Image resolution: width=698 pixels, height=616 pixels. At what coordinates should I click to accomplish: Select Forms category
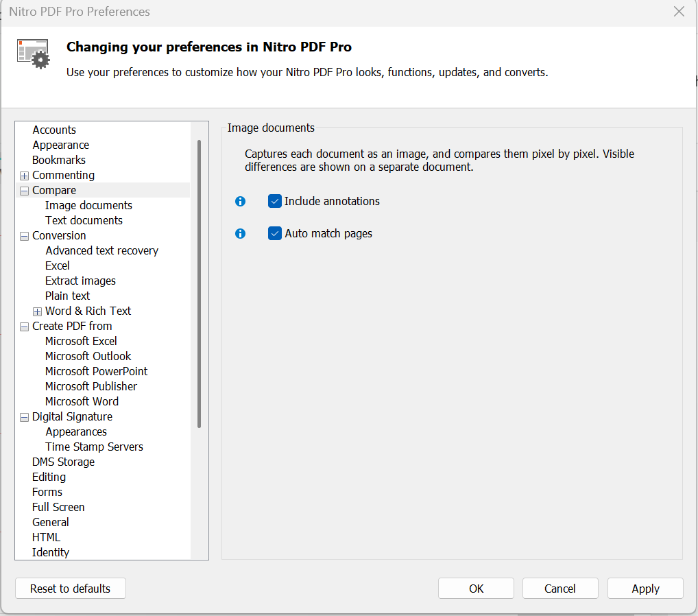click(47, 492)
